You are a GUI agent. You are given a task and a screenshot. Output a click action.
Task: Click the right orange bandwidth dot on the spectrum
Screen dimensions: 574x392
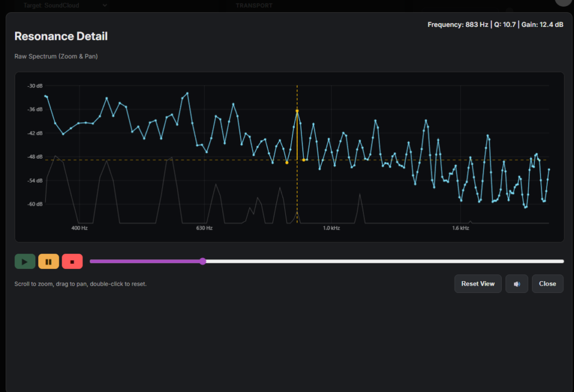304,160
